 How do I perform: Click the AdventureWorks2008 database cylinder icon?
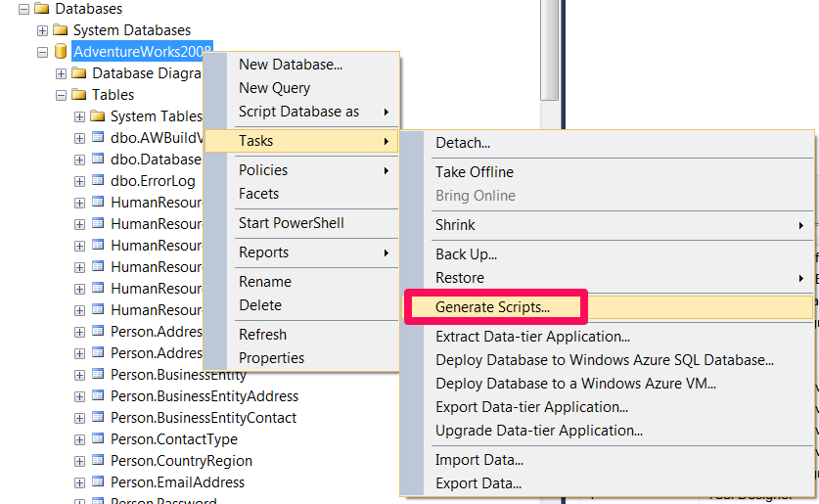(61, 51)
